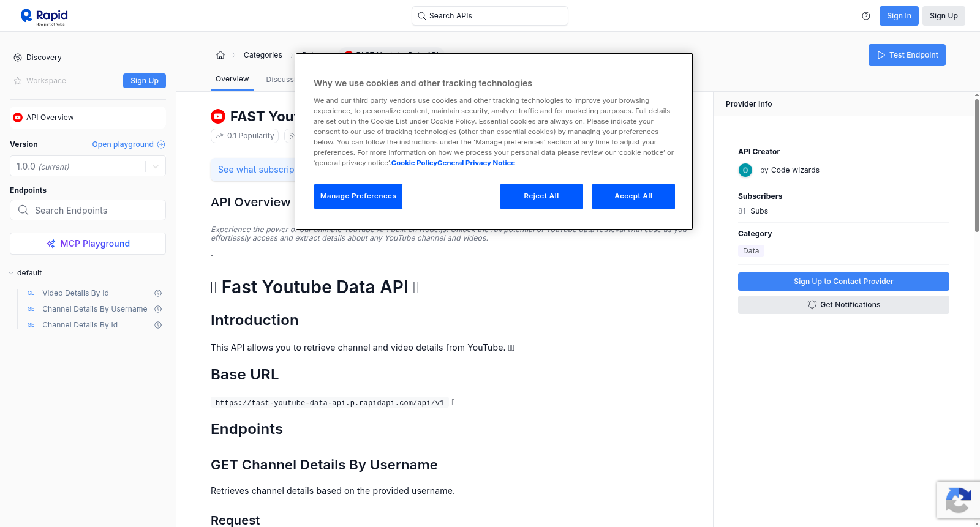Open the General Privacy Notice link
The width and height of the screenshot is (980, 527).
click(x=476, y=163)
